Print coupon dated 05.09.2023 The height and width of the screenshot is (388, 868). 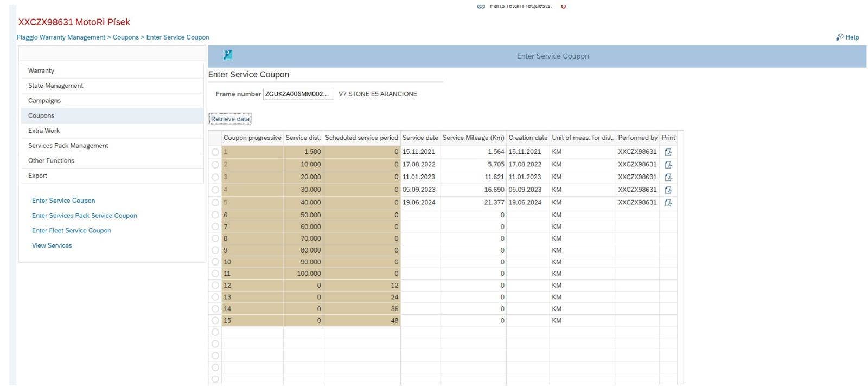pos(668,190)
